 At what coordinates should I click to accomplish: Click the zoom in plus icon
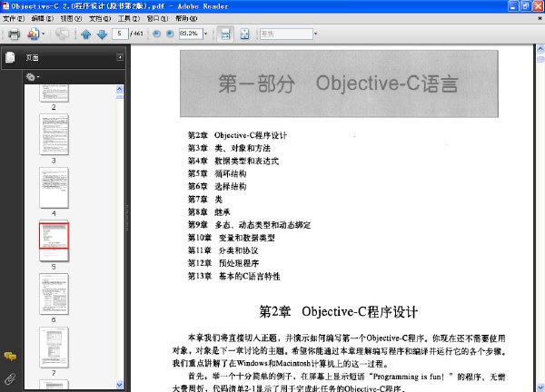170,34
